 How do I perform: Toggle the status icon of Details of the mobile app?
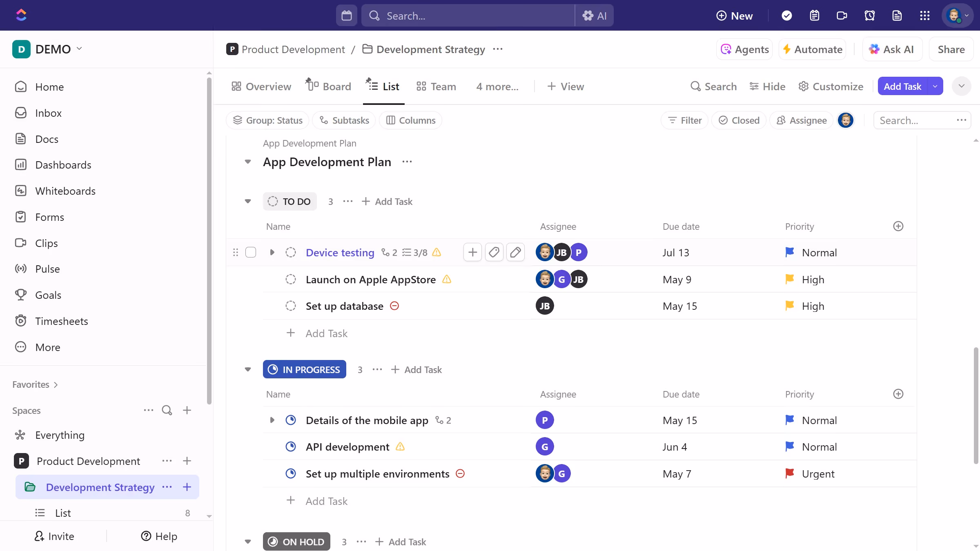pyautogui.click(x=290, y=420)
